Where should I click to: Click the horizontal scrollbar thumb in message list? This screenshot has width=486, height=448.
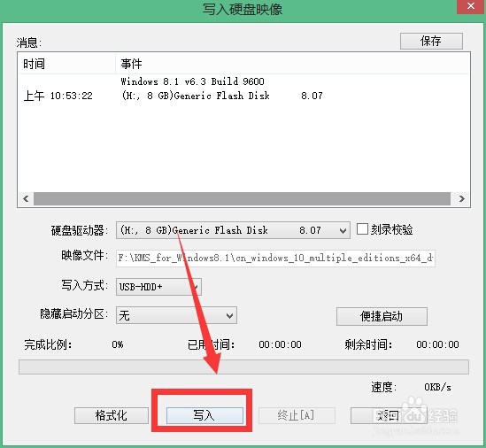click(x=242, y=198)
